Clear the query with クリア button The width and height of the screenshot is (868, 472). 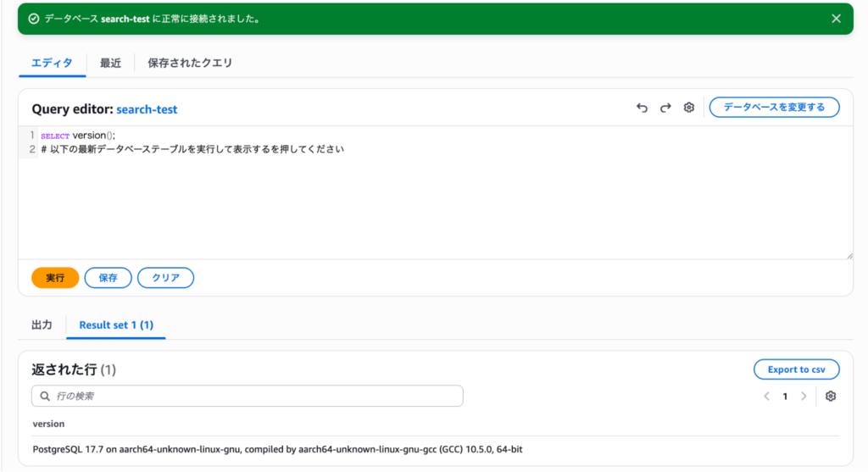pyautogui.click(x=165, y=278)
